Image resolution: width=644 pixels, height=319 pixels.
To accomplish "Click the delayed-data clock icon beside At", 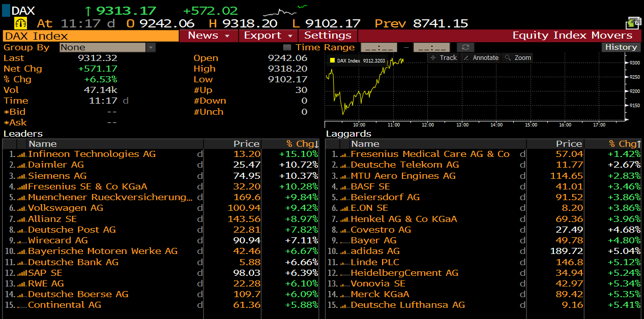I will click(21, 23).
